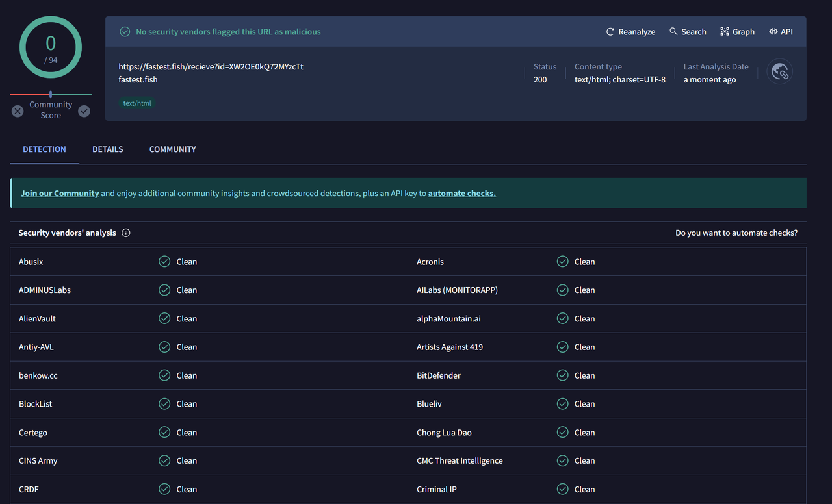Switch to Graph view
832x504 pixels.
point(736,31)
